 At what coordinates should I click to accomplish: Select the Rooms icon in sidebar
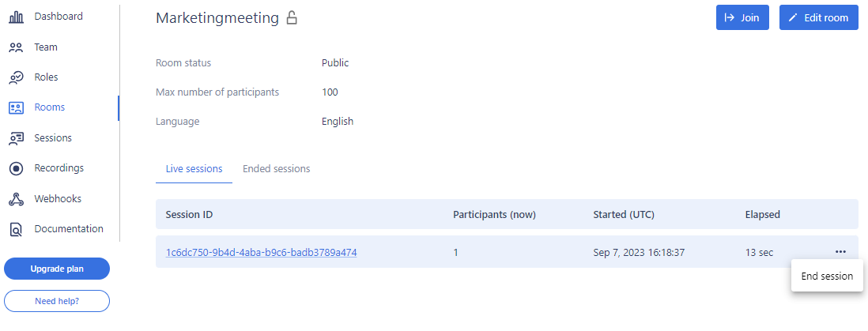pos(16,107)
